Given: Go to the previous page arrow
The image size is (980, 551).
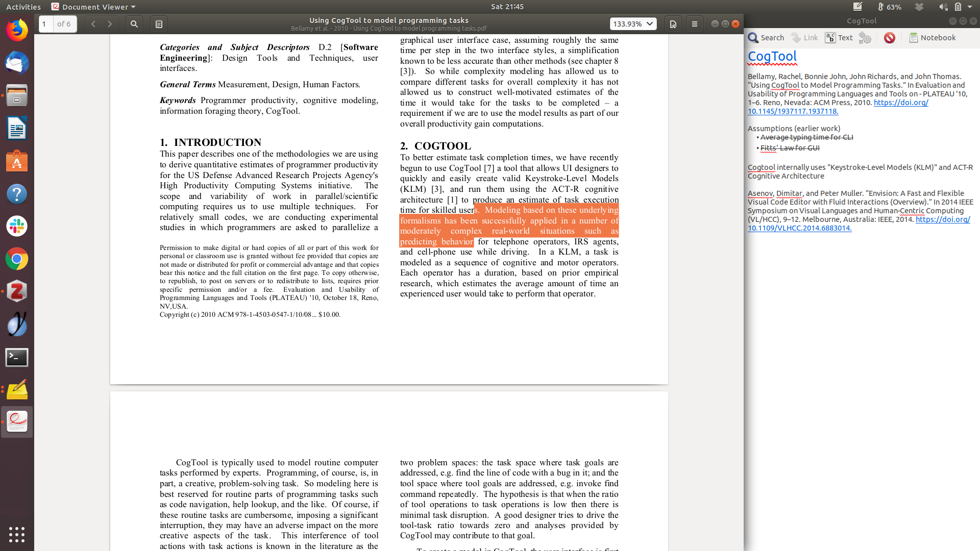Looking at the screenshot, I should (93, 24).
